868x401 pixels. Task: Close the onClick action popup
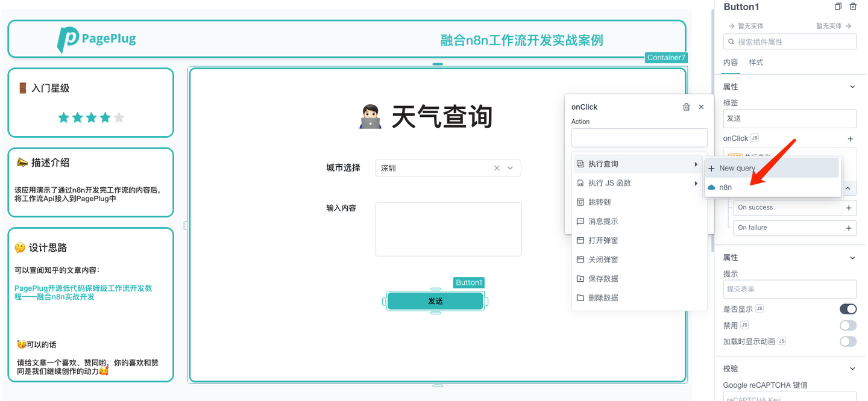701,107
